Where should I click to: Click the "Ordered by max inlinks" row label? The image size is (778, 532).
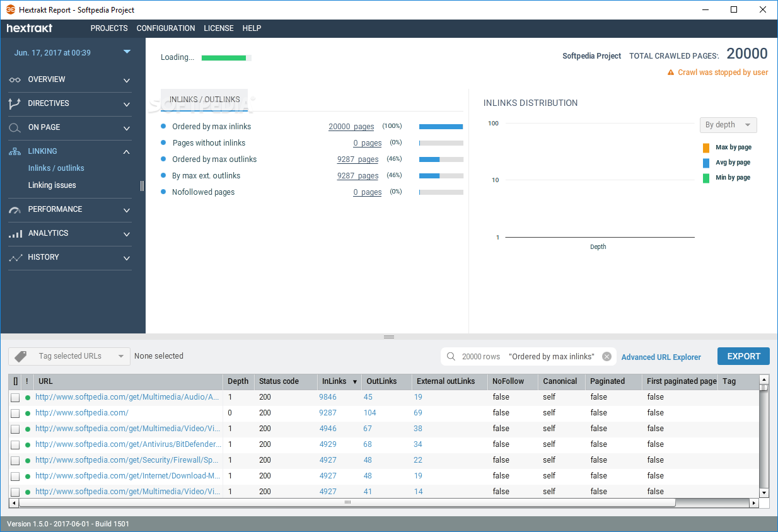click(212, 127)
